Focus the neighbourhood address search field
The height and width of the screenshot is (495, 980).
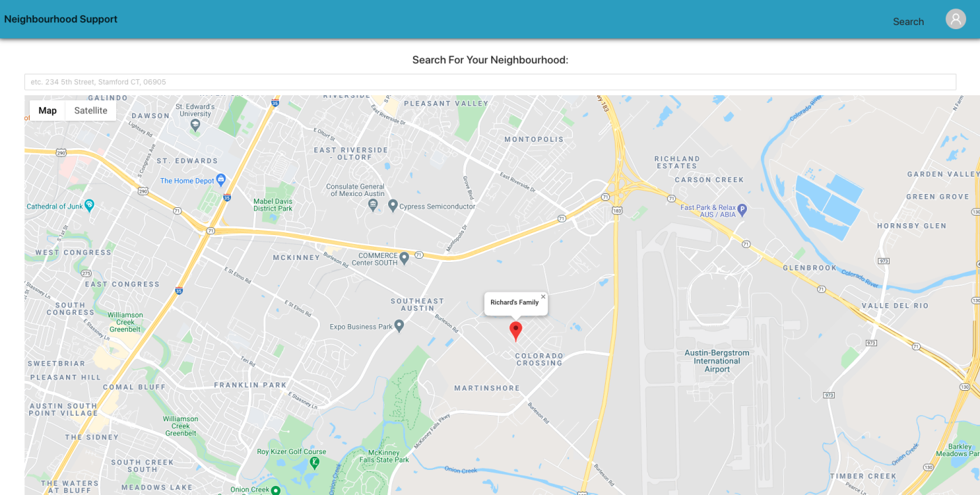pyautogui.click(x=490, y=82)
